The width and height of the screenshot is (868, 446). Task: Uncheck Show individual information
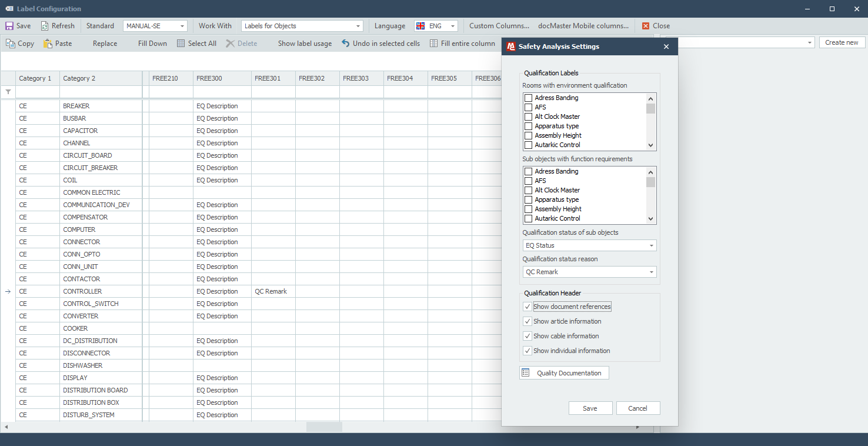coord(527,351)
